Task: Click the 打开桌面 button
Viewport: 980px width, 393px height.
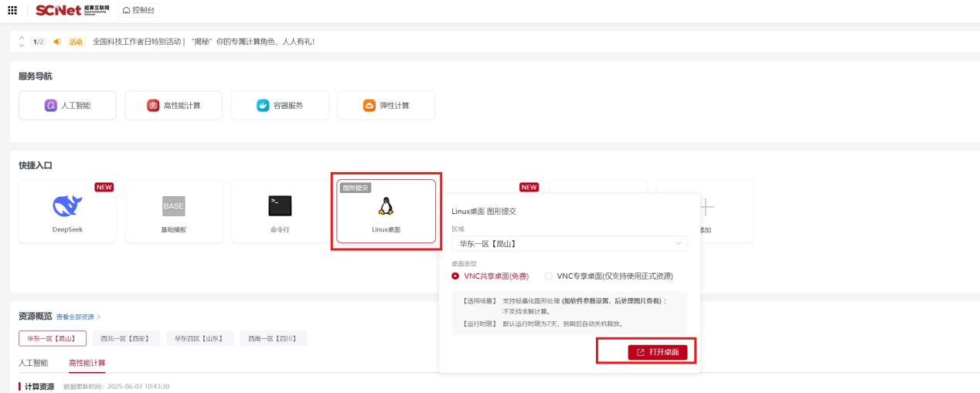Action: click(x=657, y=352)
